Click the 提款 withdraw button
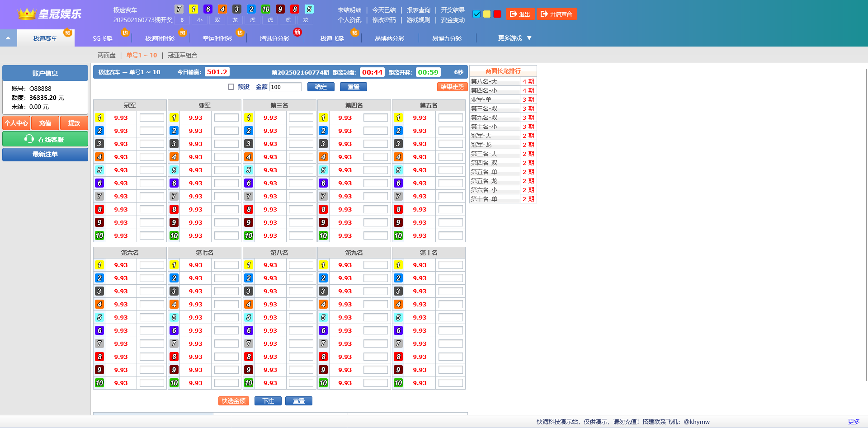The image size is (868, 428). pyautogui.click(x=74, y=123)
